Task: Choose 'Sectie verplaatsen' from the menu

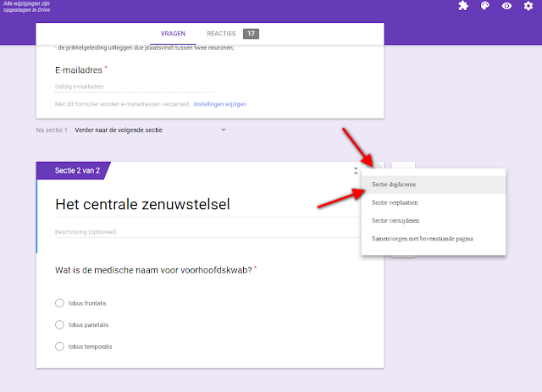Action: pos(434,202)
